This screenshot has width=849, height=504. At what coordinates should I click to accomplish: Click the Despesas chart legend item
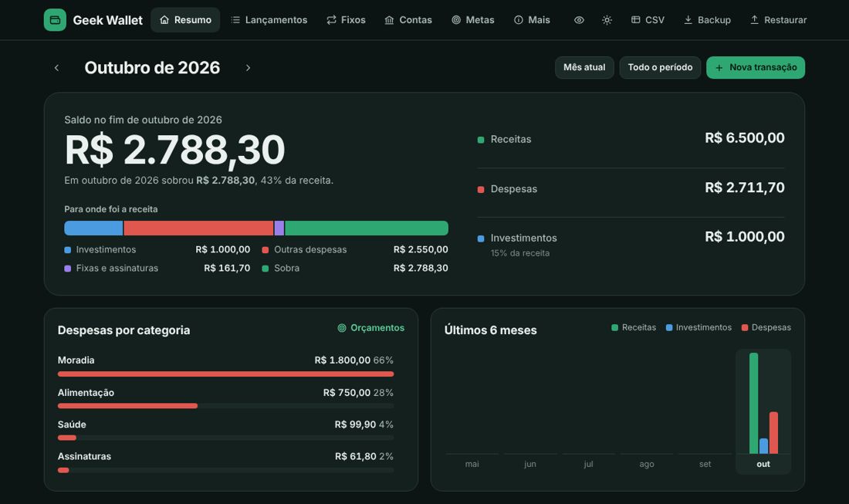coord(766,327)
